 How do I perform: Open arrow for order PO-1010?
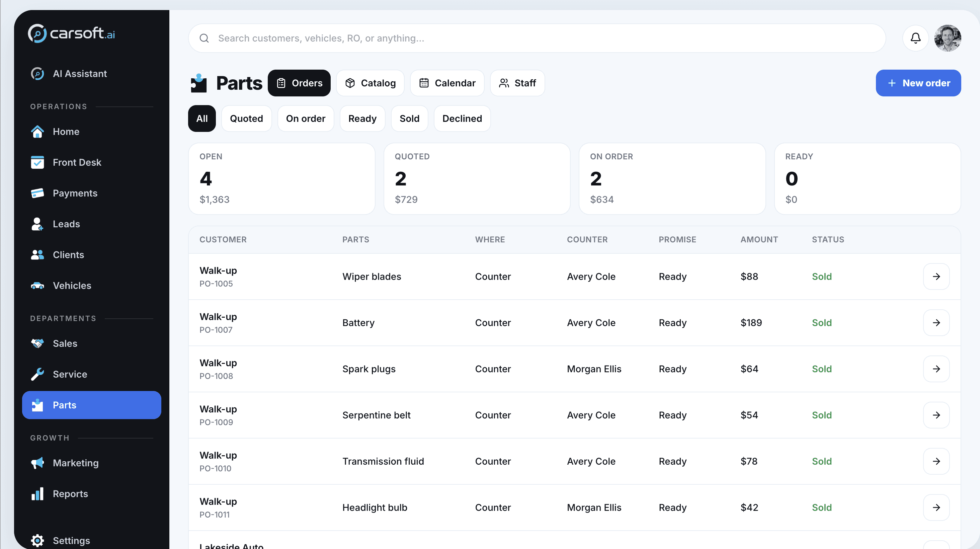936,462
